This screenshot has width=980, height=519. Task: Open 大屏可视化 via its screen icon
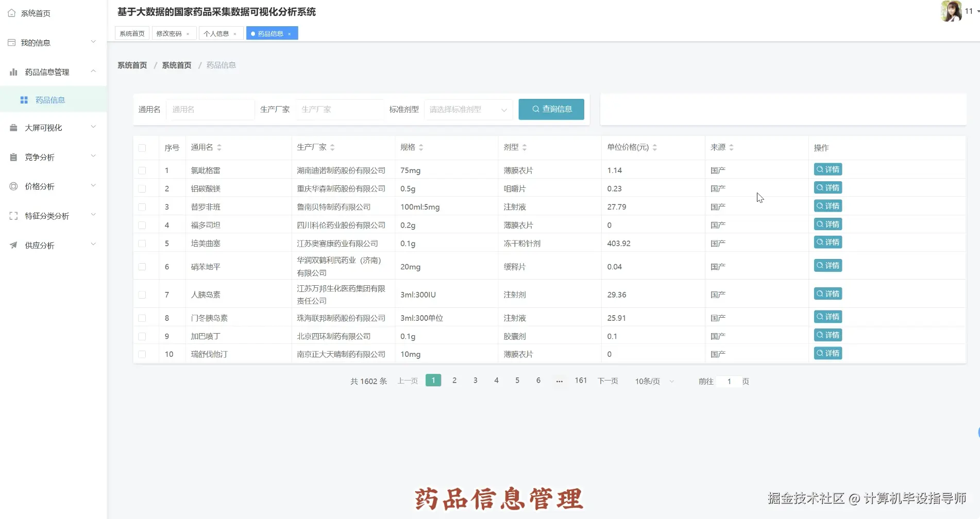[x=13, y=127]
